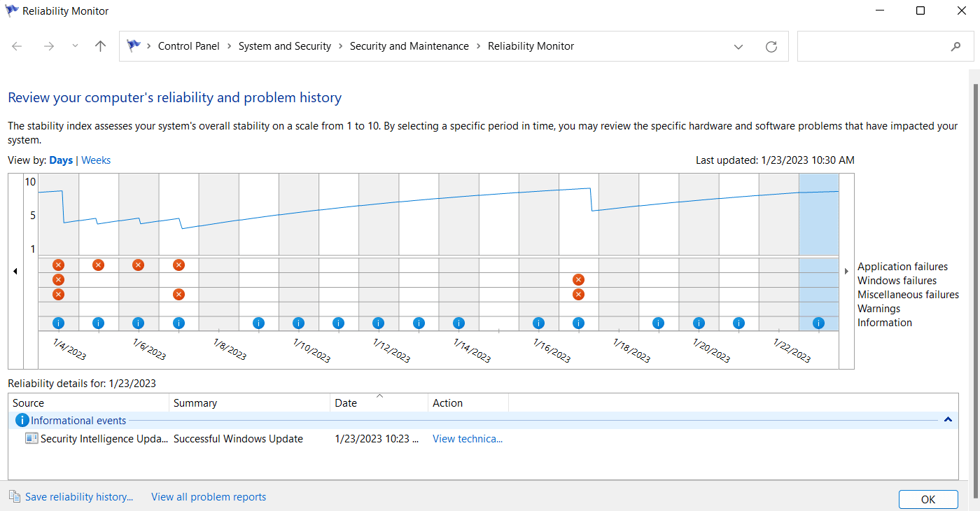Screen dimensions: 980x511
Task: Click Reliability Monitor breadcrumb
Action: 531,46
